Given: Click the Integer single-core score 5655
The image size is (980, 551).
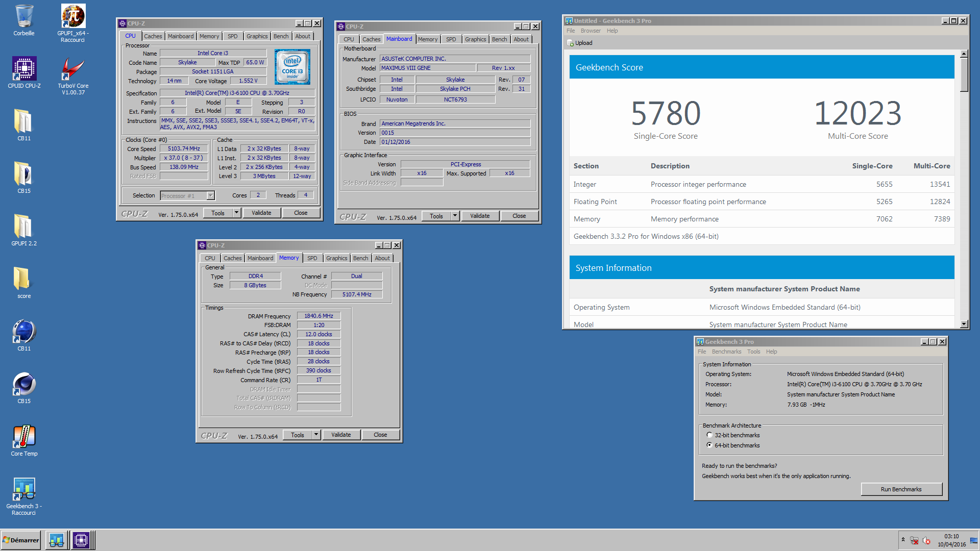Looking at the screenshot, I should click(885, 184).
